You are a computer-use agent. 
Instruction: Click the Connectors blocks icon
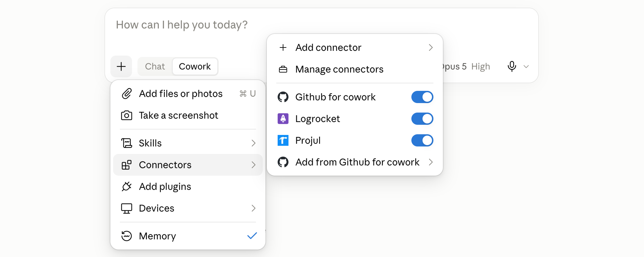coord(127,165)
